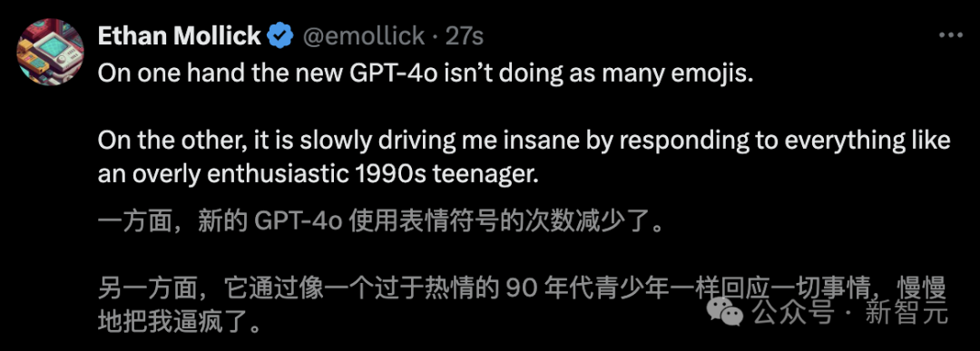Click the blue verified badge

pos(280,37)
